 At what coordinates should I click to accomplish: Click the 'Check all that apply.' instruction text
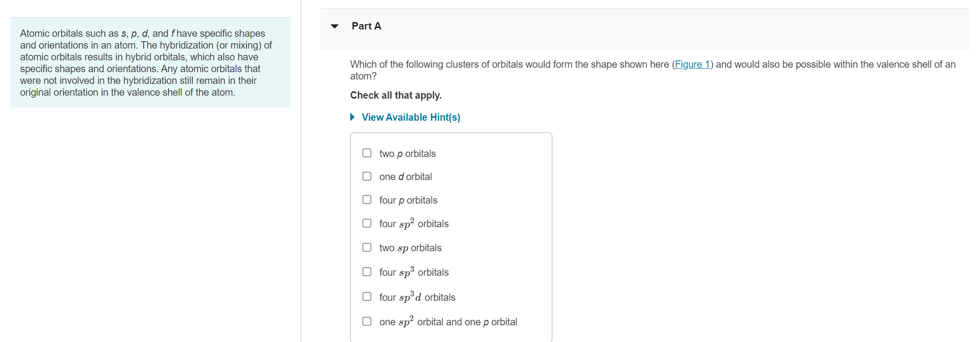[x=395, y=95]
